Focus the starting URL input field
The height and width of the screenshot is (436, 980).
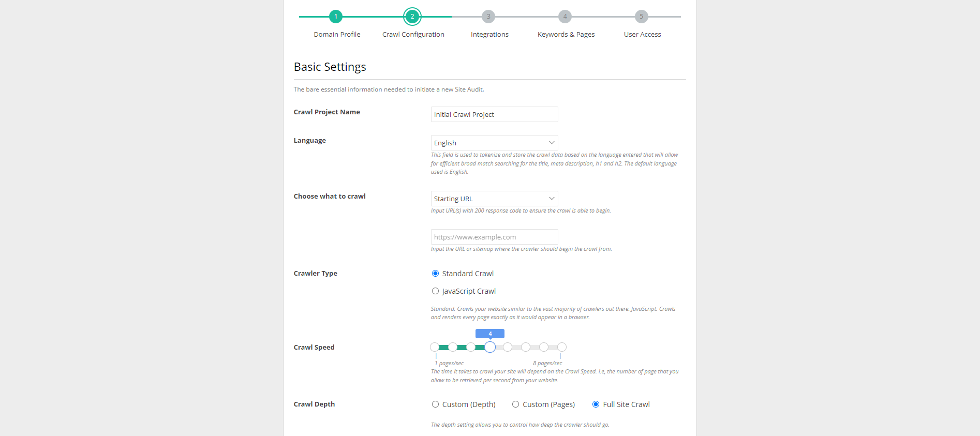(x=494, y=237)
